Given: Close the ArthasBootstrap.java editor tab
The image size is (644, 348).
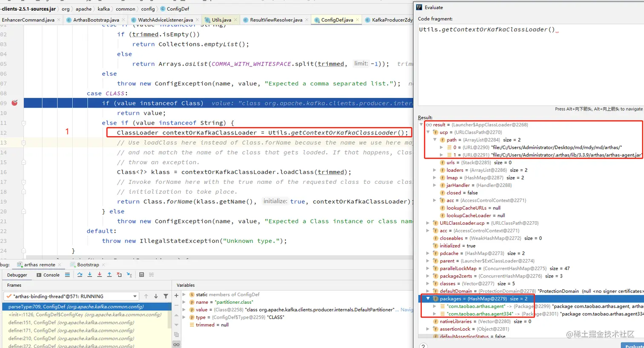Looking at the screenshot, I should pos(124,20).
